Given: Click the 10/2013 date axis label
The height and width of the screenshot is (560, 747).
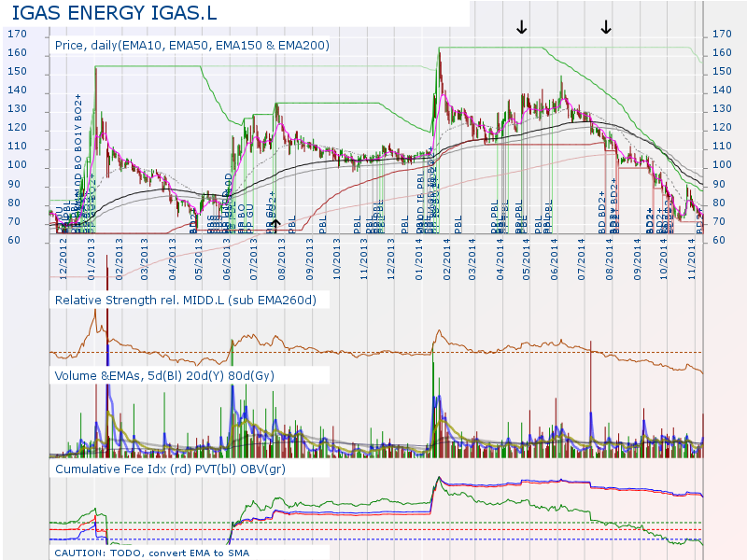Looking at the screenshot, I should 337,259.
